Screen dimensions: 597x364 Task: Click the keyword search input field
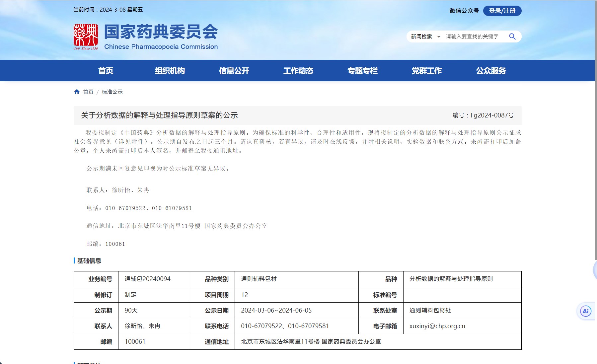pyautogui.click(x=473, y=36)
